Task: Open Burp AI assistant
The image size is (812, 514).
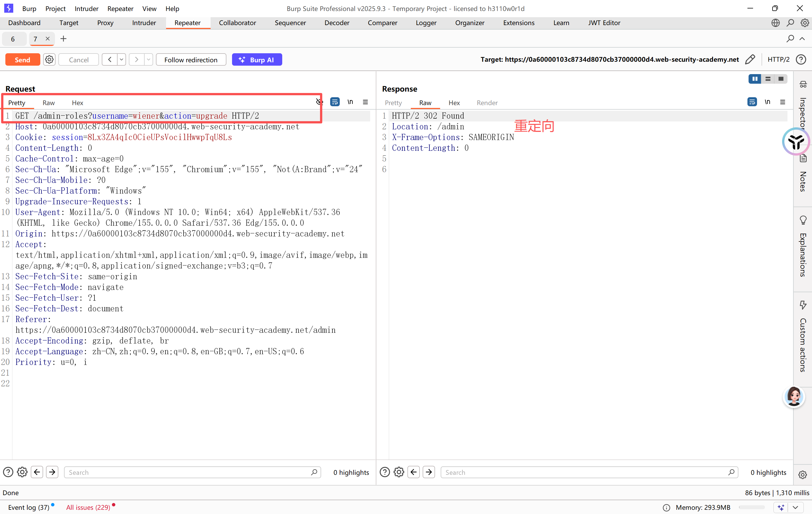Action: [257, 60]
